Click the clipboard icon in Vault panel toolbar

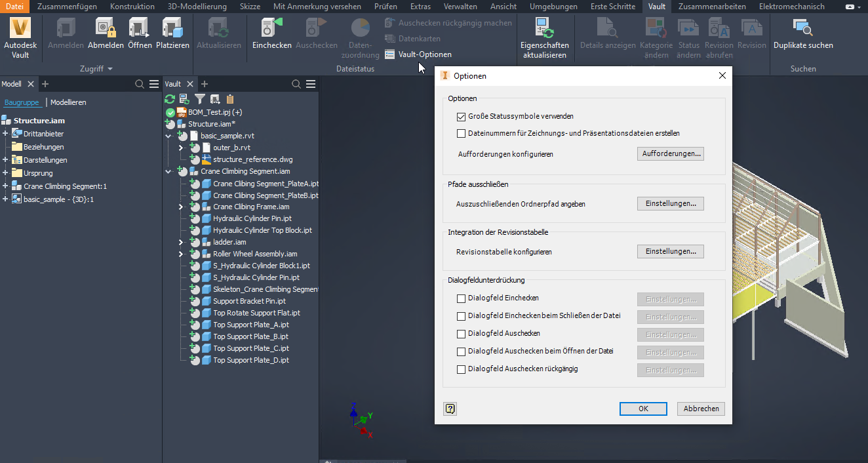[x=230, y=99]
